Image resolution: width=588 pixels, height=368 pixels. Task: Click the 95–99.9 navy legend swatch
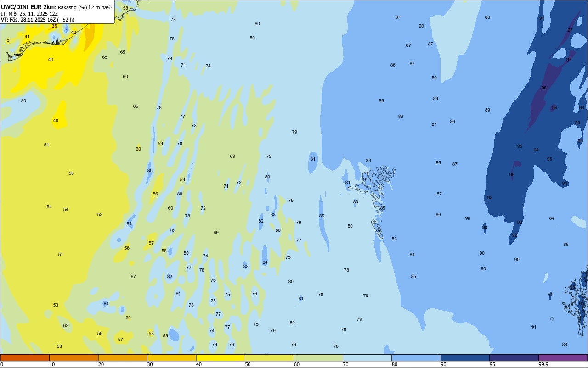tap(514, 357)
